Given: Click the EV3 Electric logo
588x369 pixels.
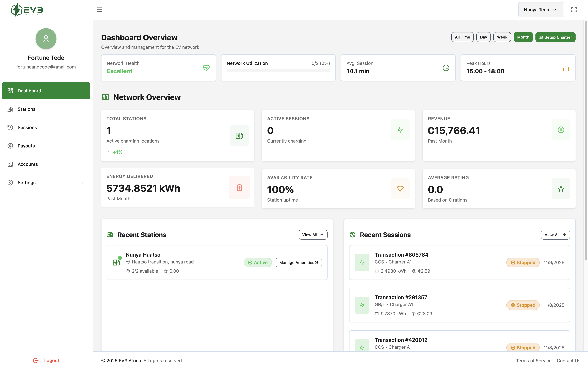Looking at the screenshot, I should 27,10.
